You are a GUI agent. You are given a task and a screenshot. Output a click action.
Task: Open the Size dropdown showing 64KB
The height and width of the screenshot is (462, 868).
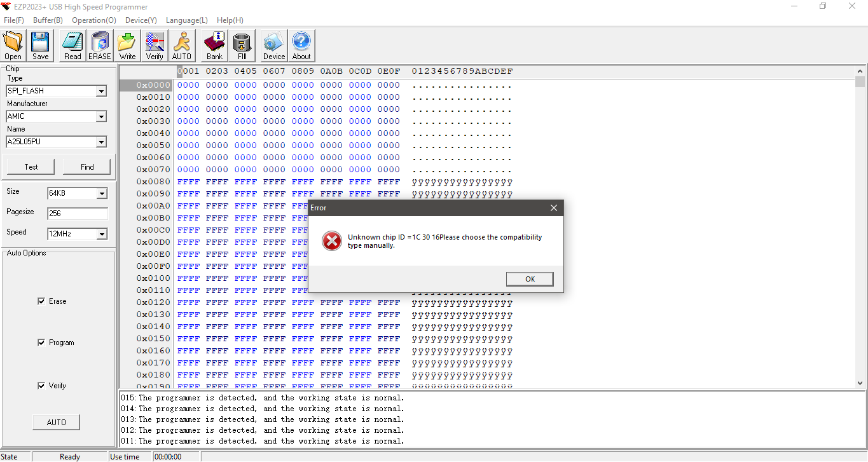coord(101,194)
